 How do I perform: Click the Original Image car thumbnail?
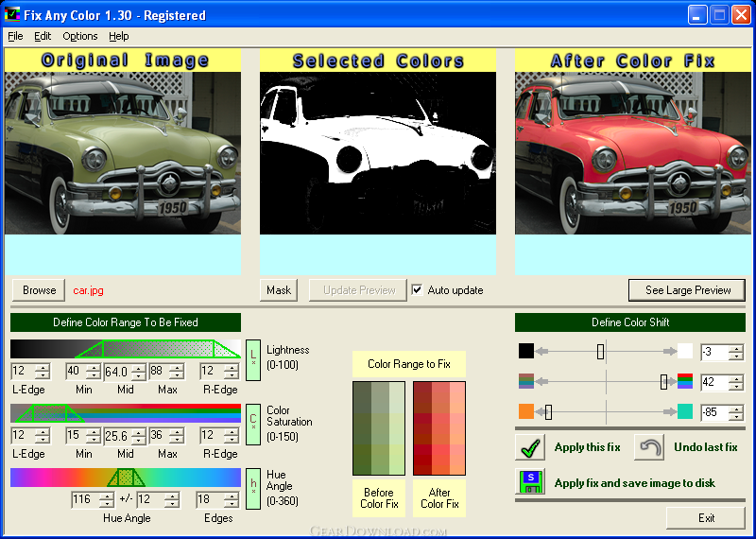123,153
